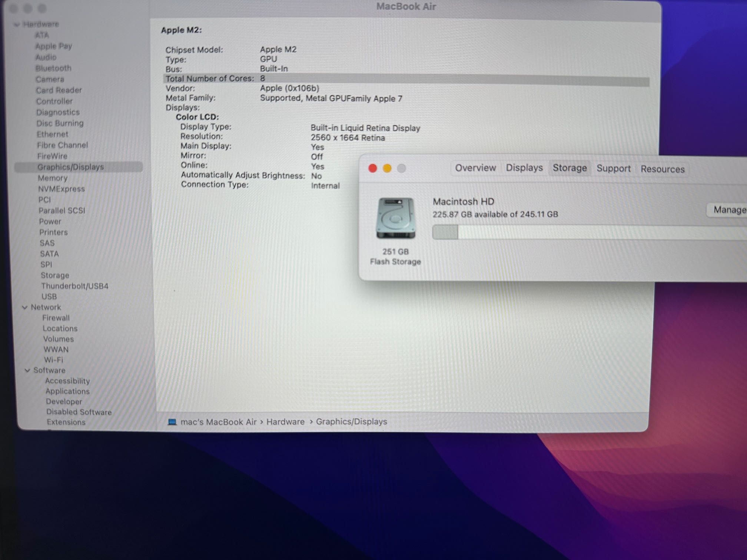The width and height of the screenshot is (747, 560).
Task: Click the Macintosh HD storage usage bar
Action: 590,233
